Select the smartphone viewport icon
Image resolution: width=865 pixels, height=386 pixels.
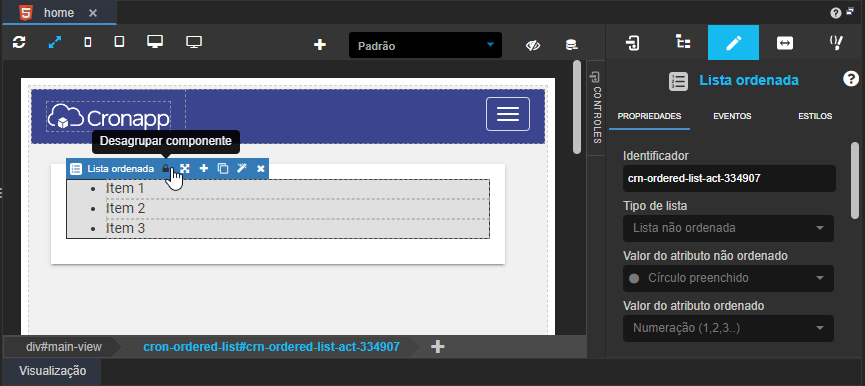[x=88, y=42]
